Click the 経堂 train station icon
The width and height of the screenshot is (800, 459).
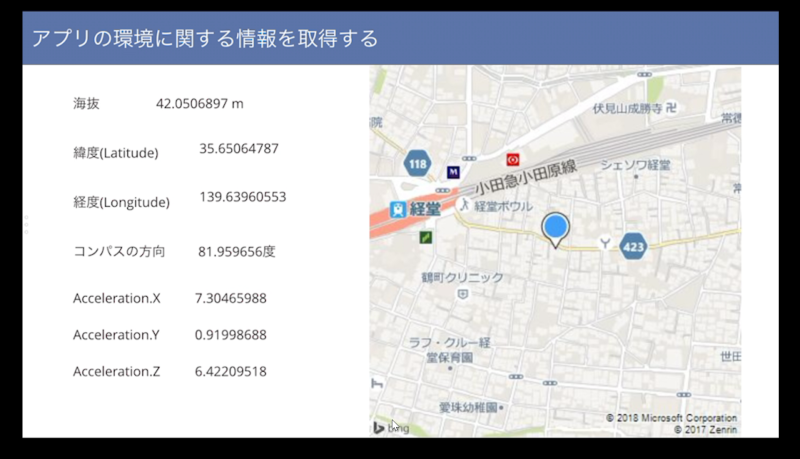(x=398, y=209)
